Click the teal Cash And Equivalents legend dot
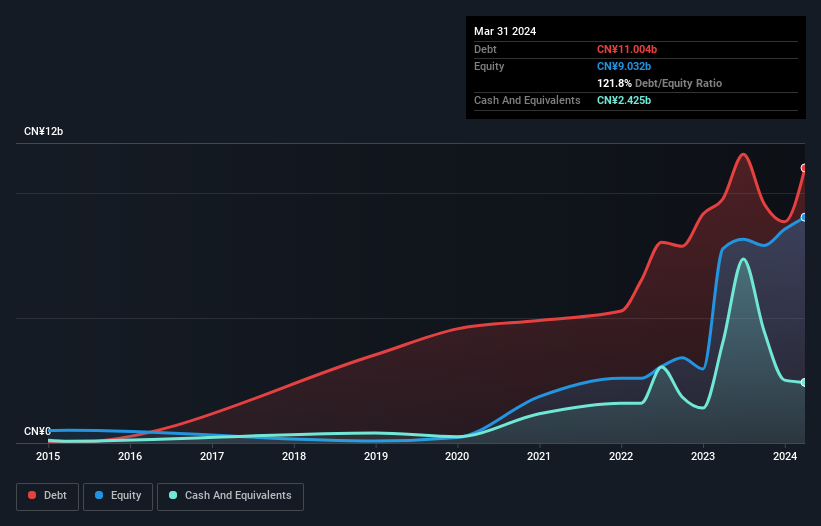Screen dimensions: 821x526 coord(173,495)
